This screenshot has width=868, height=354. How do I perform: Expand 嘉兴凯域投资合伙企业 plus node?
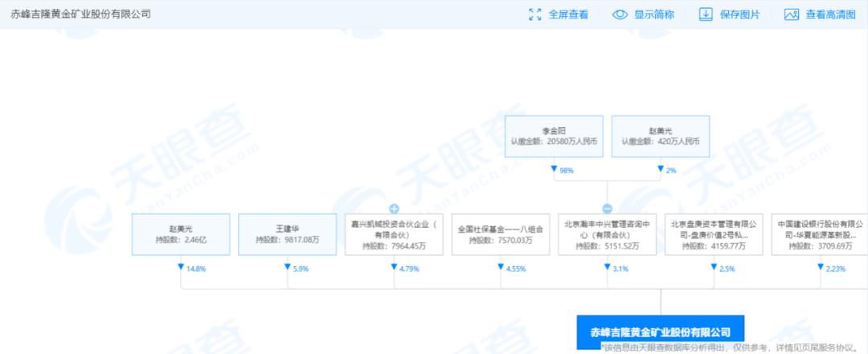click(x=394, y=209)
